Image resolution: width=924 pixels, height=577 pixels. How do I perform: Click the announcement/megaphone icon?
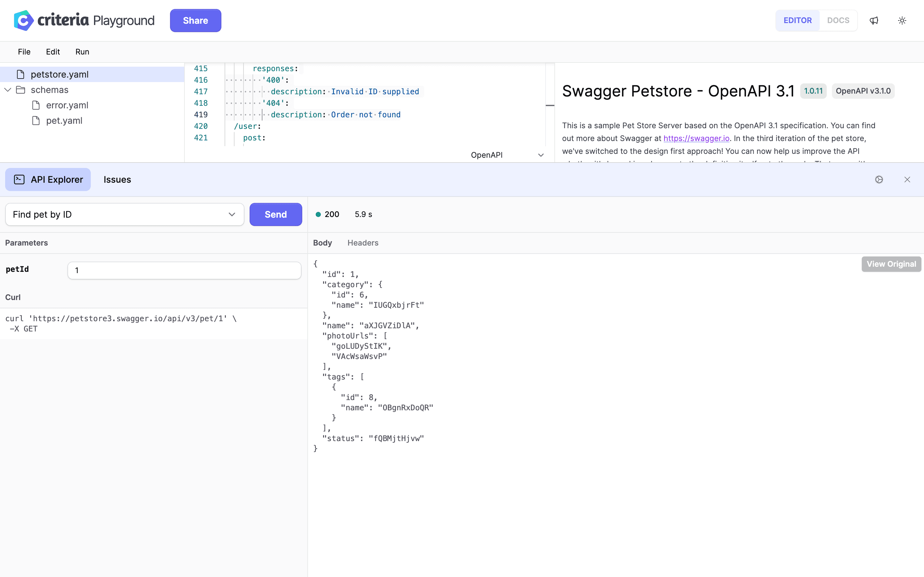pyautogui.click(x=874, y=20)
